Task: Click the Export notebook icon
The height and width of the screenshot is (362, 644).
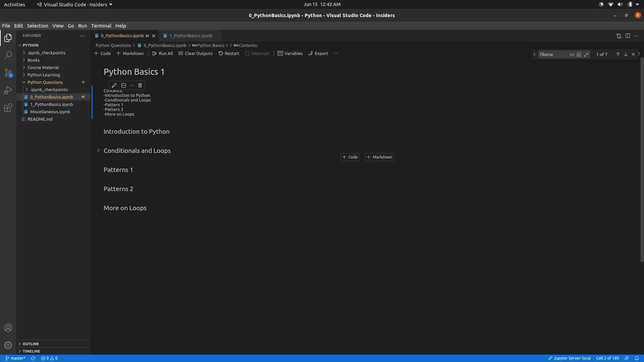Action: click(x=318, y=53)
